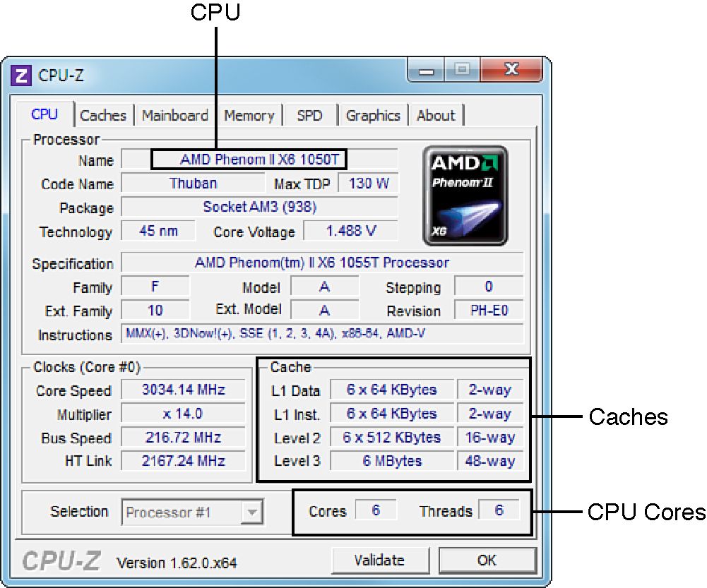Click the Cores count field showing 6
The height and width of the screenshot is (588, 707).
tap(376, 510)
